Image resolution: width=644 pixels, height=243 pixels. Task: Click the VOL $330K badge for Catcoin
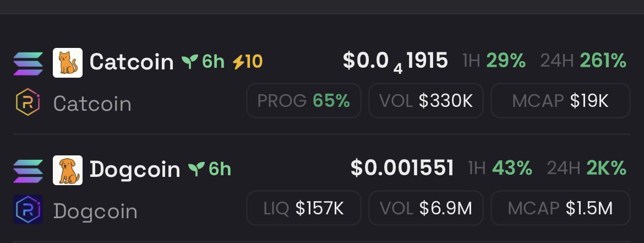click(x=426, y=101)
